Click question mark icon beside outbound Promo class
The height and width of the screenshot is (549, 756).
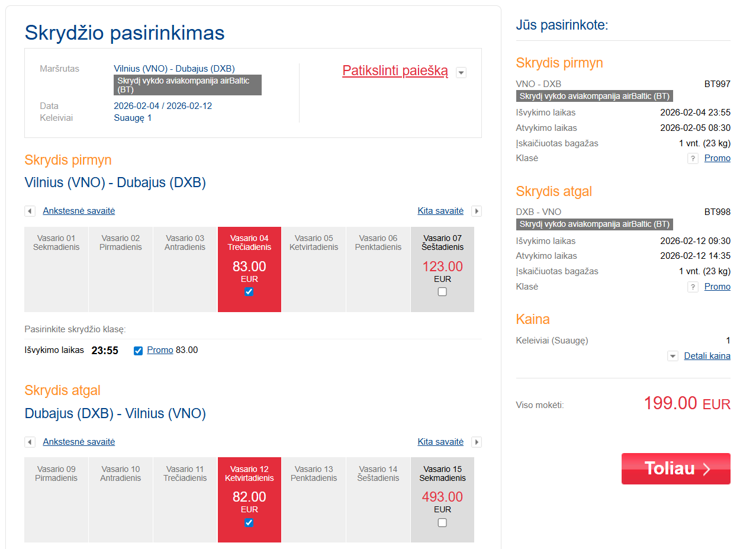pyautogui.click(x=693, y=159)
